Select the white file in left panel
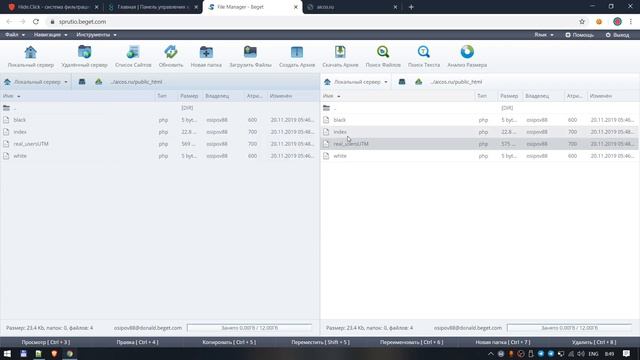Screen dimensions: 640x360 [x=160, y=156]
